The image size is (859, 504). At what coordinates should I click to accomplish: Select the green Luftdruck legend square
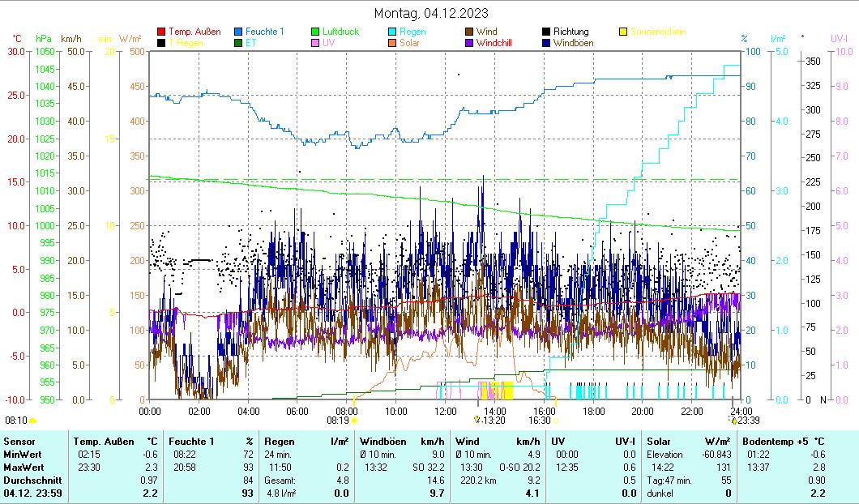coord(316,32)
